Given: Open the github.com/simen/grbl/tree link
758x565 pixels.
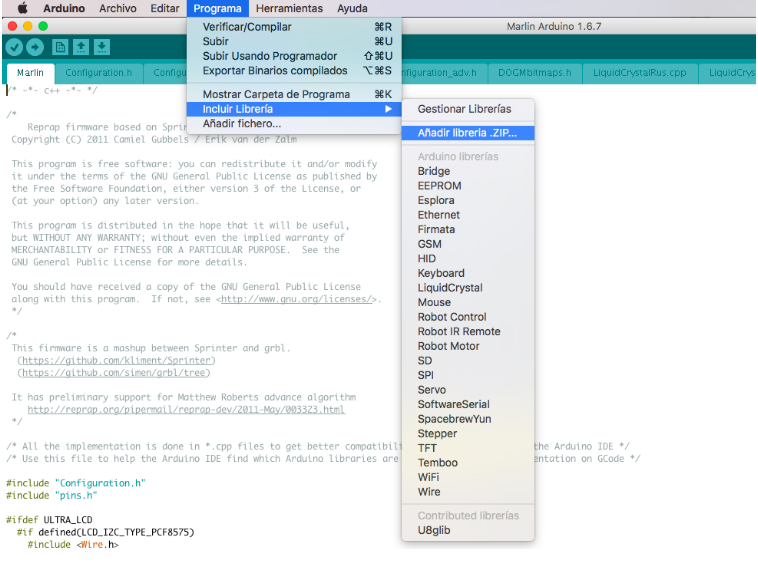Looking at the screenshot, I should (x=114, y=373).
